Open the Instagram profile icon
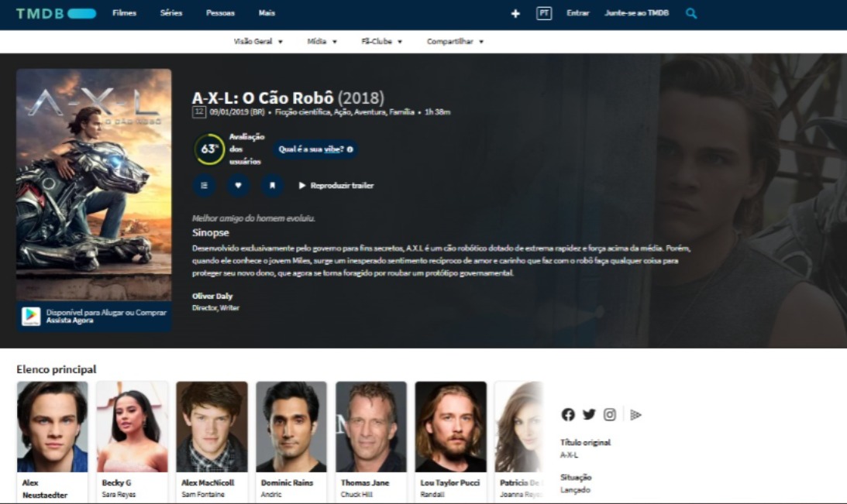Screen dimensions: 847x504 pos(609,414)
